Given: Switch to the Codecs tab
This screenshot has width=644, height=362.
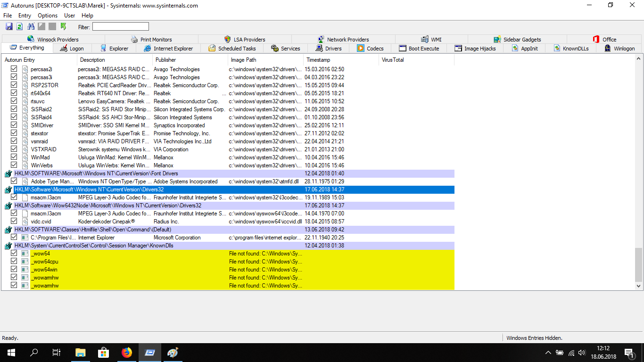Looking at the screenshot, I should pos(371,49).
